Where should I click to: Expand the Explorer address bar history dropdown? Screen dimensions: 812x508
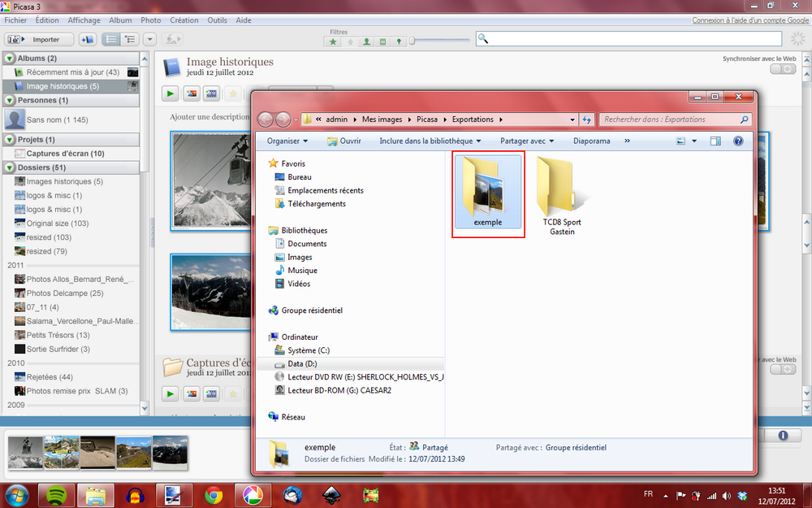(572, 119)
